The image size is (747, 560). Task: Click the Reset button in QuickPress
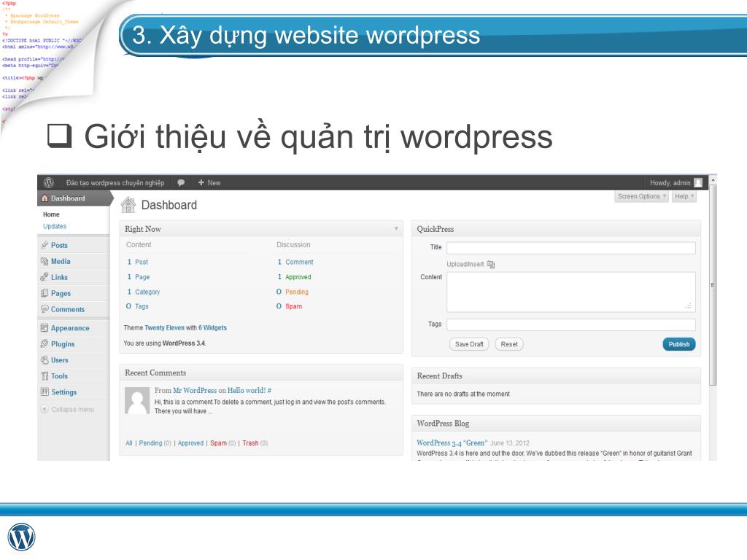pyautogui.click(x=509, y=344)
